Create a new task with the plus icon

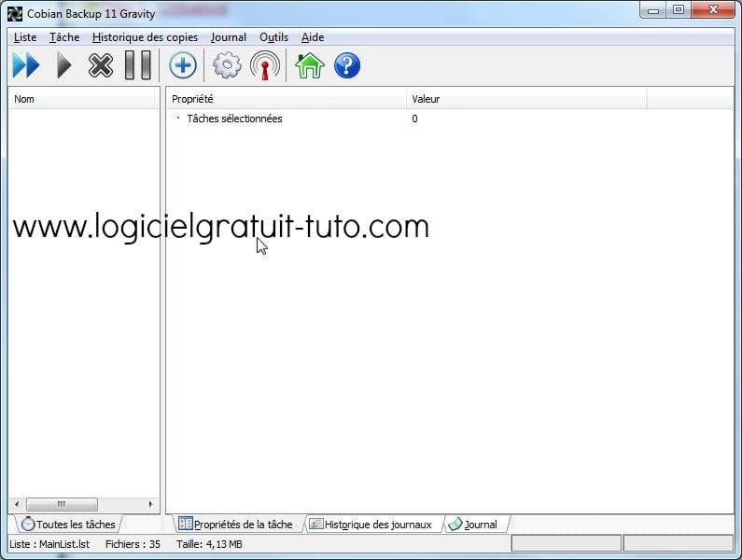pyautogui.click(x=183, y=65)
